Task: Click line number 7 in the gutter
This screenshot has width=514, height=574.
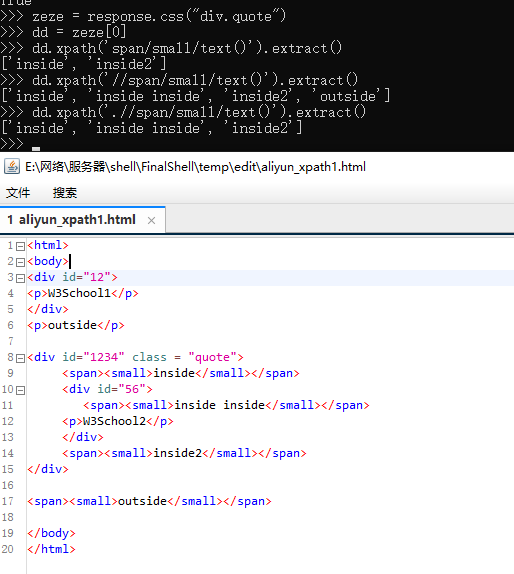Action: [x=10, y=341]
